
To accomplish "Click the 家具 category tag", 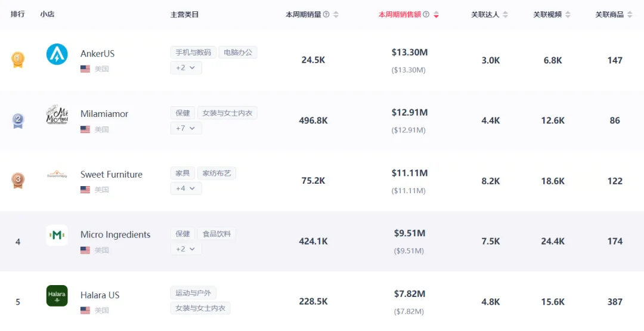I will [183, 174].
